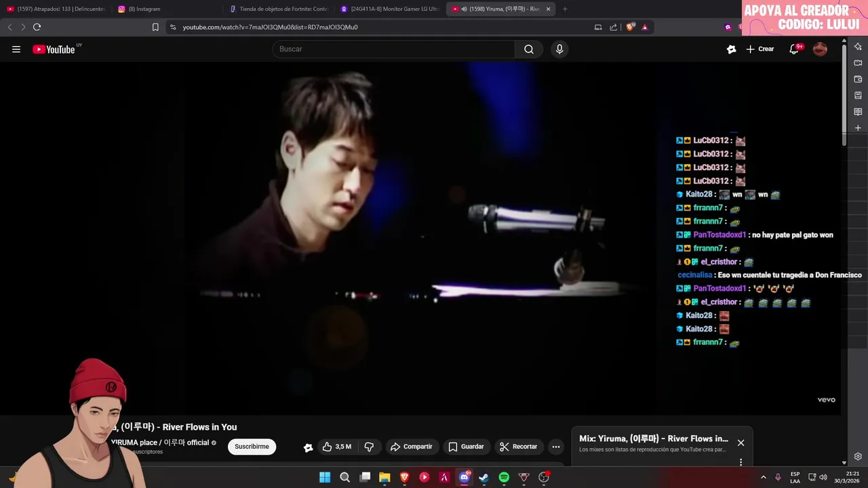Open the volume speaker tray icon
This screenshot has height=488, width=868.
823,477
